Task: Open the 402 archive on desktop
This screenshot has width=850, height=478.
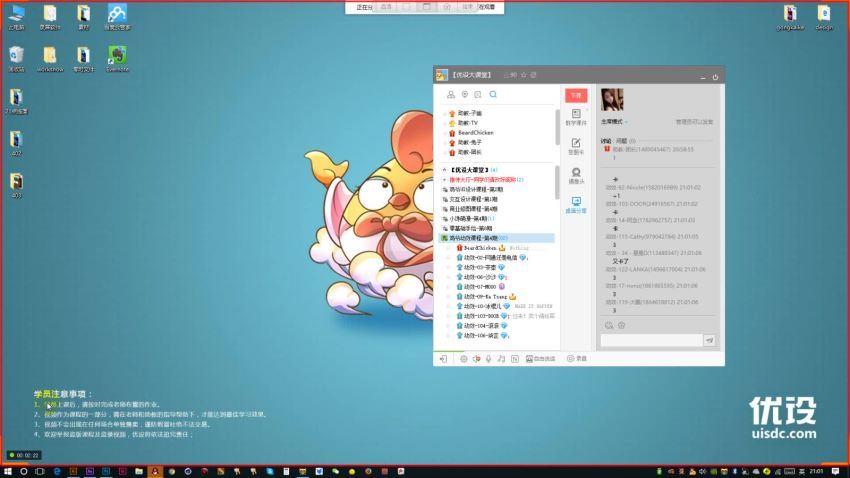Action: coord(16,144)
